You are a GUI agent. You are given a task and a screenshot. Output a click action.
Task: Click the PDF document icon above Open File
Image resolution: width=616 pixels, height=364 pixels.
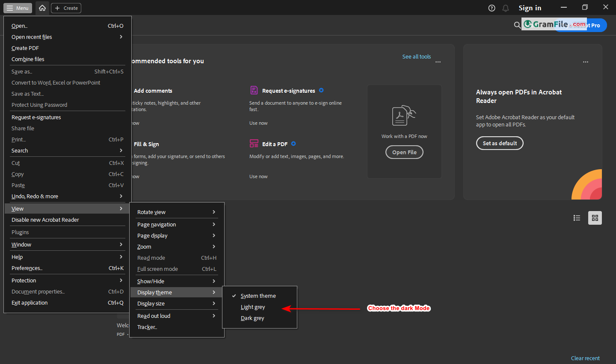tap(404, 115)
